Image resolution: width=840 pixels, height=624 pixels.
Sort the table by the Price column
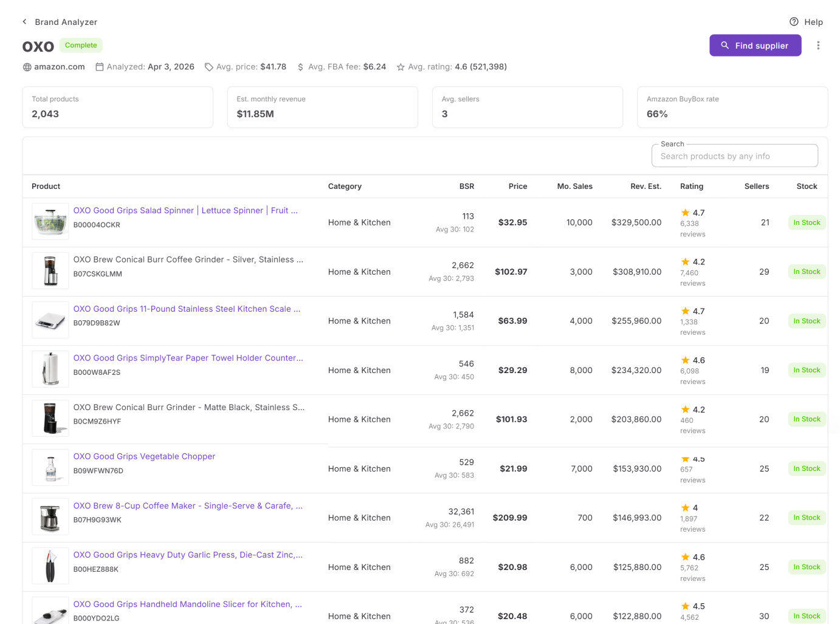517,187
